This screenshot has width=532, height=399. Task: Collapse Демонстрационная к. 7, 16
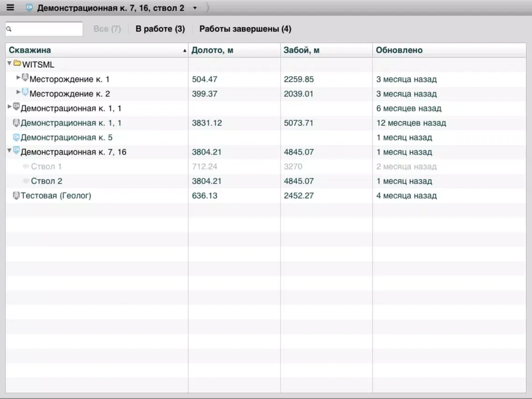click(9, 150)
